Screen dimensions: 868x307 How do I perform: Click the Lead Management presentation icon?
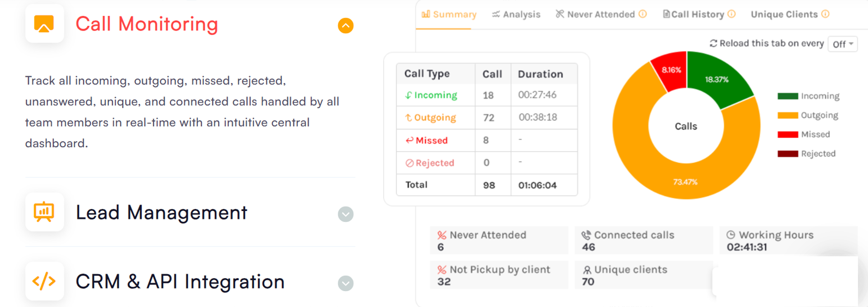tap(44, 212)
